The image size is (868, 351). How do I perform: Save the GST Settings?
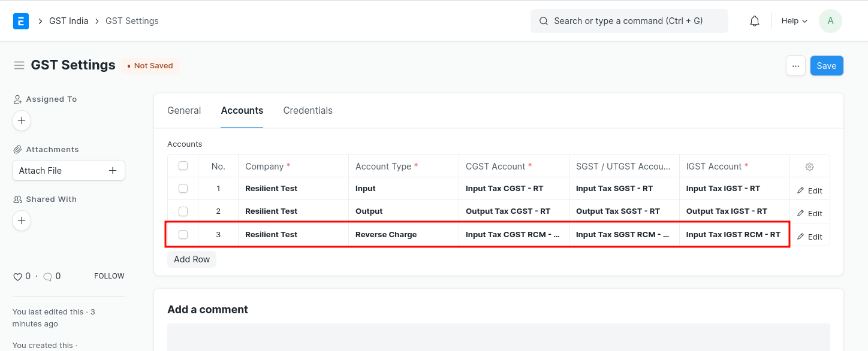click(x=827, y=66)
